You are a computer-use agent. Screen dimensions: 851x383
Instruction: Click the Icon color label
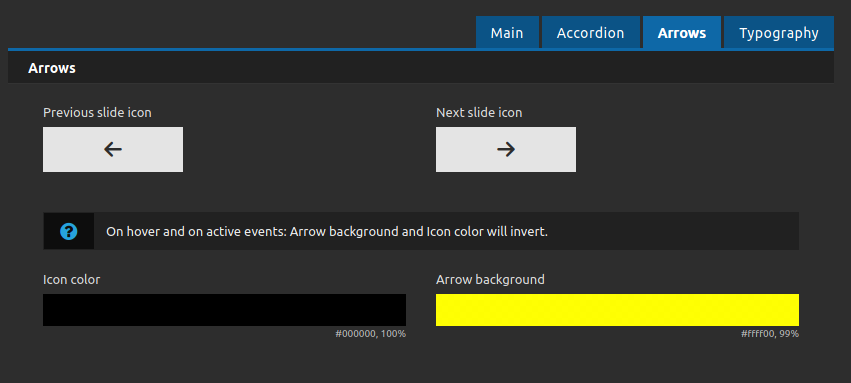click(x=72, y=279)
